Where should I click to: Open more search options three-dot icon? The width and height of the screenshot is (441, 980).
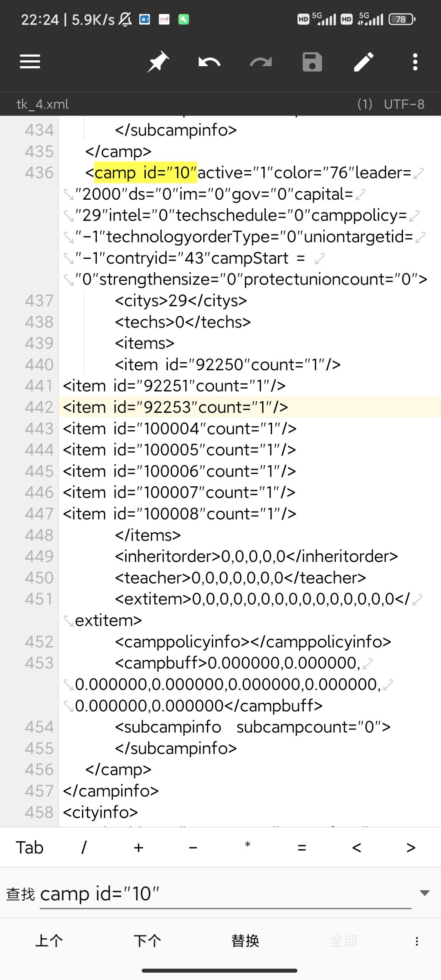416,941
